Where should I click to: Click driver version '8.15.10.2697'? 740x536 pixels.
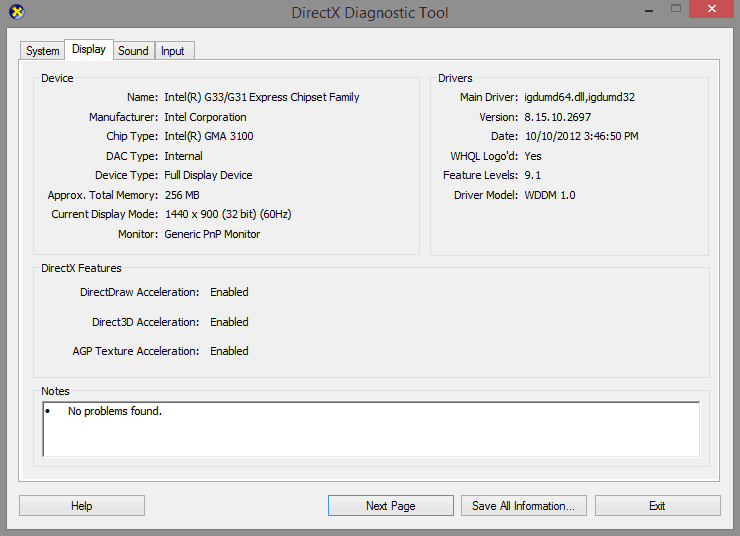(x=557, y=117)
